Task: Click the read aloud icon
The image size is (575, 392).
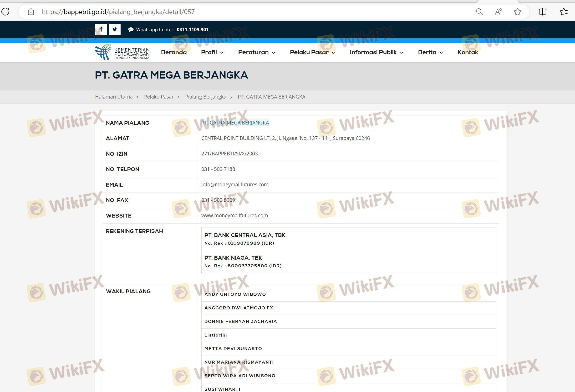Action: pyautogui.click(x=498, y=12)
